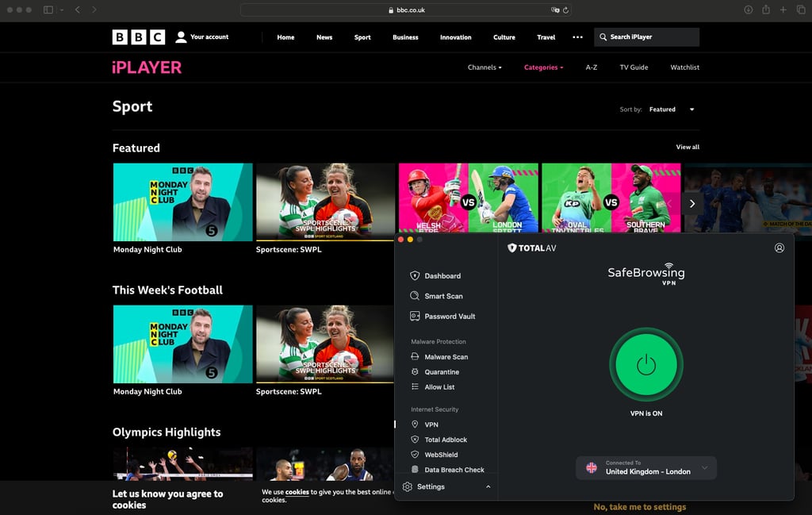Click No, take me to settings

pos(640,507)
